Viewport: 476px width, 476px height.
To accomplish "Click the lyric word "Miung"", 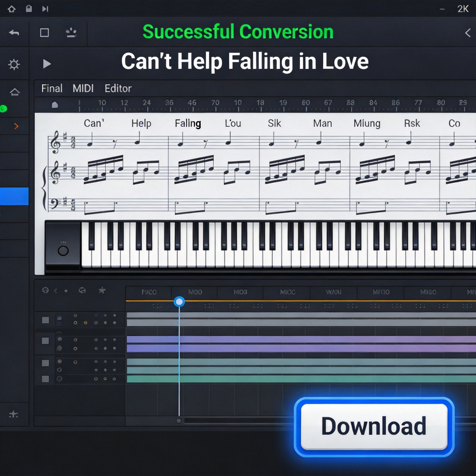I will (x=367, y=123).
